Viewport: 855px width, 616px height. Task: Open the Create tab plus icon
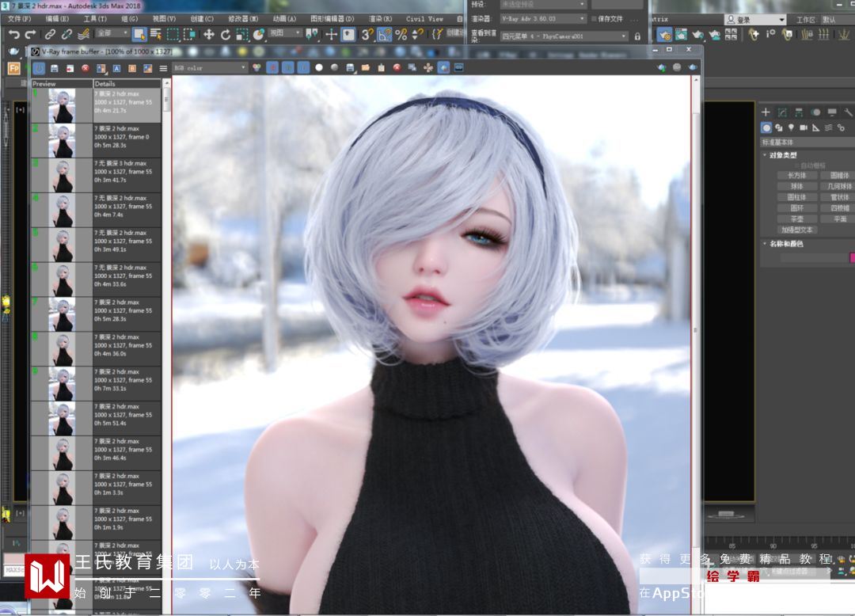(x=766, y=112)
